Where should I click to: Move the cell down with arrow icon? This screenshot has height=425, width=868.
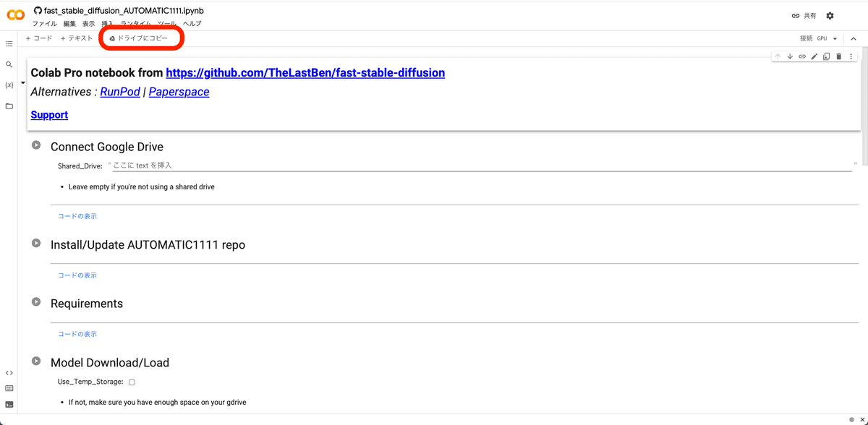[x=790, y=56]
